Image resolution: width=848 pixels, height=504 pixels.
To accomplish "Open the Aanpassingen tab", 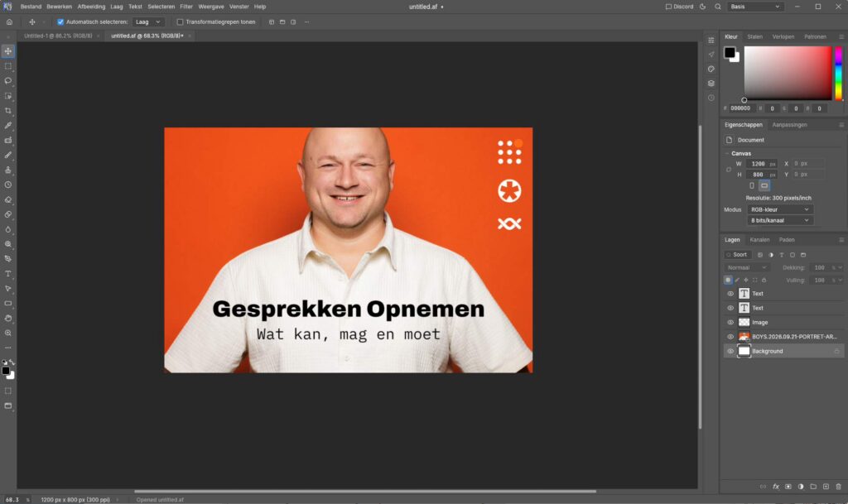I will 789,125.
